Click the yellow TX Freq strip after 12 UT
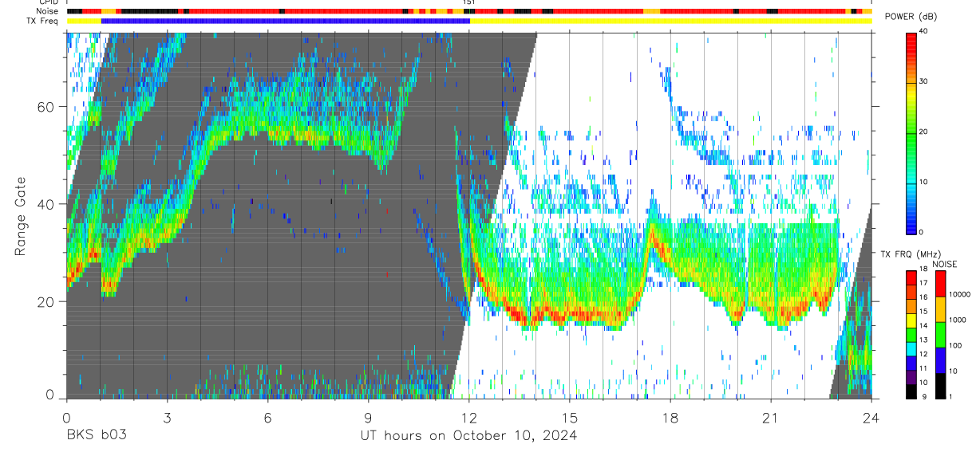 point(671,21)
